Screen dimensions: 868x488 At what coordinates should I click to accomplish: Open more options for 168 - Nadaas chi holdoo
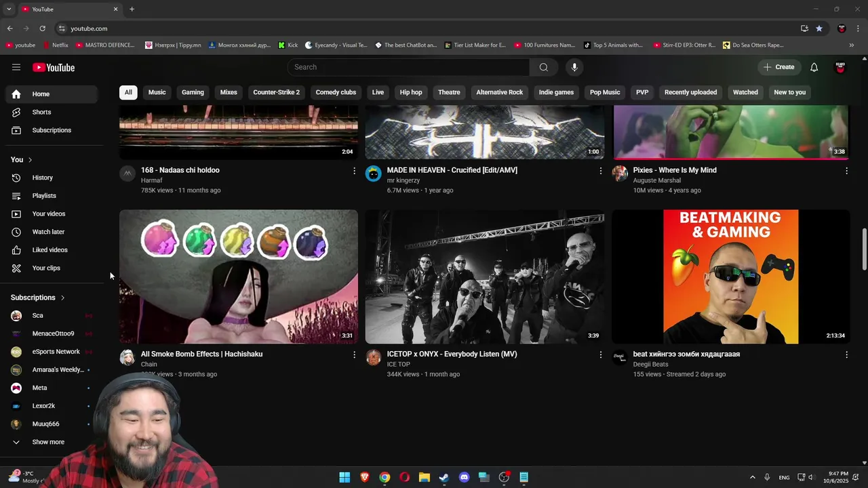pos(354,171)
